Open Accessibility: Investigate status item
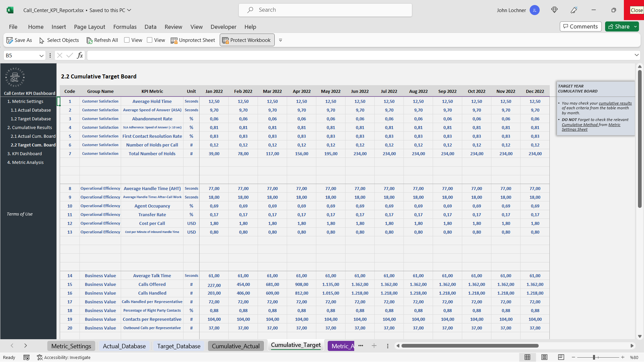The height and width of the screenshot is (362, 644). (x=64, y=357)
